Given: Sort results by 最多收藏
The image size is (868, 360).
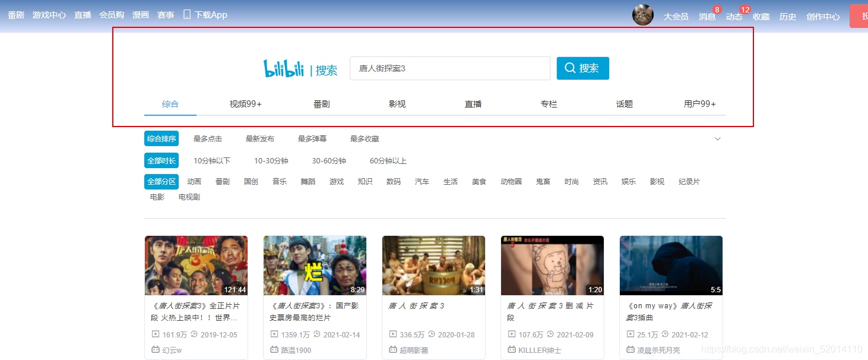Looking at the screenshot, I should point(365,138).
